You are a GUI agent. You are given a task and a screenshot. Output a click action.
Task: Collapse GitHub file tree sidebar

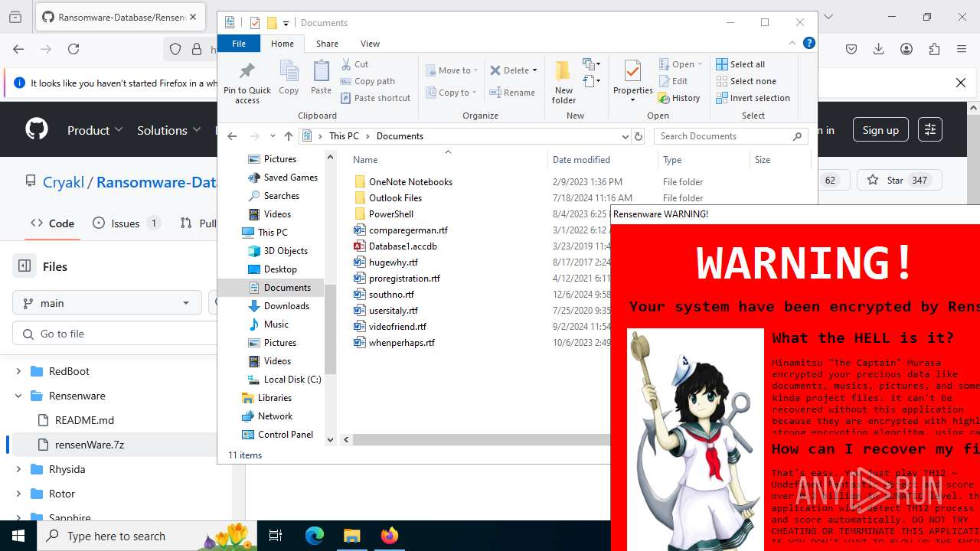click(24, 266)
